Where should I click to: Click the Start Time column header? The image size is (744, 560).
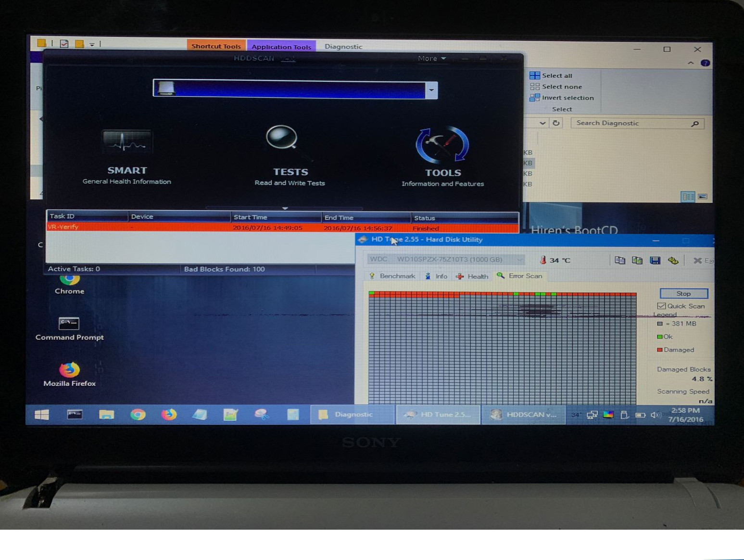click(x=276, y=217)
